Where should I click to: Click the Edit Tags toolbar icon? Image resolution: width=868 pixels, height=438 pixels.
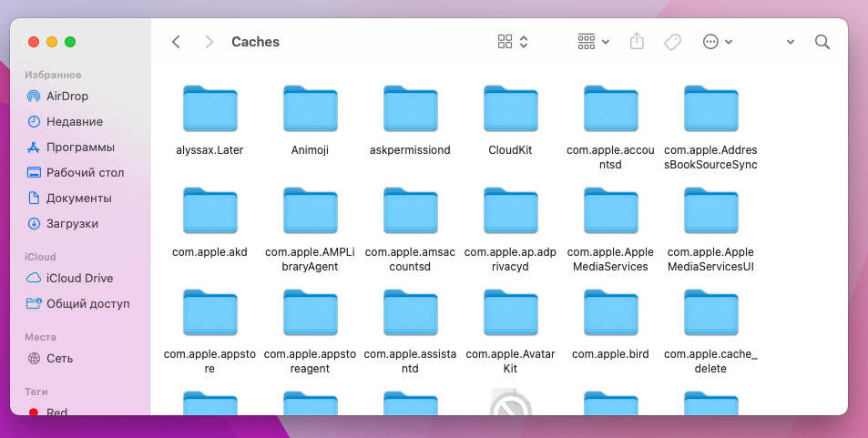(672, 42)
